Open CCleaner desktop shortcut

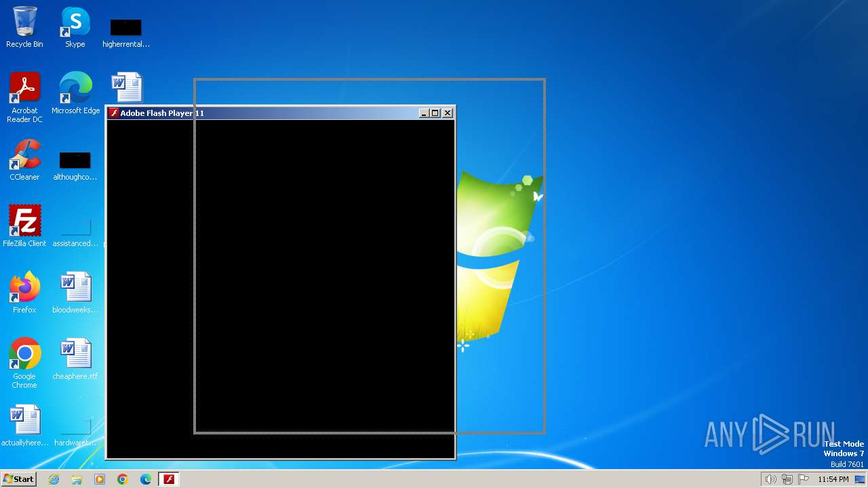(24, 161)
